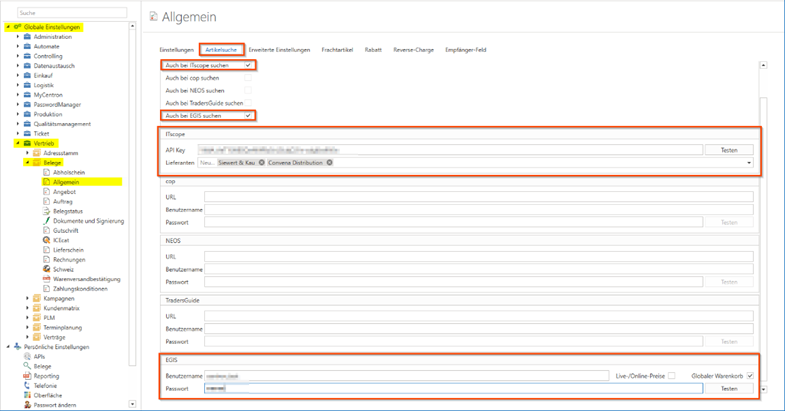
Task: Click the settings panel scrollbar up arrow
Action: coord(763,65)
